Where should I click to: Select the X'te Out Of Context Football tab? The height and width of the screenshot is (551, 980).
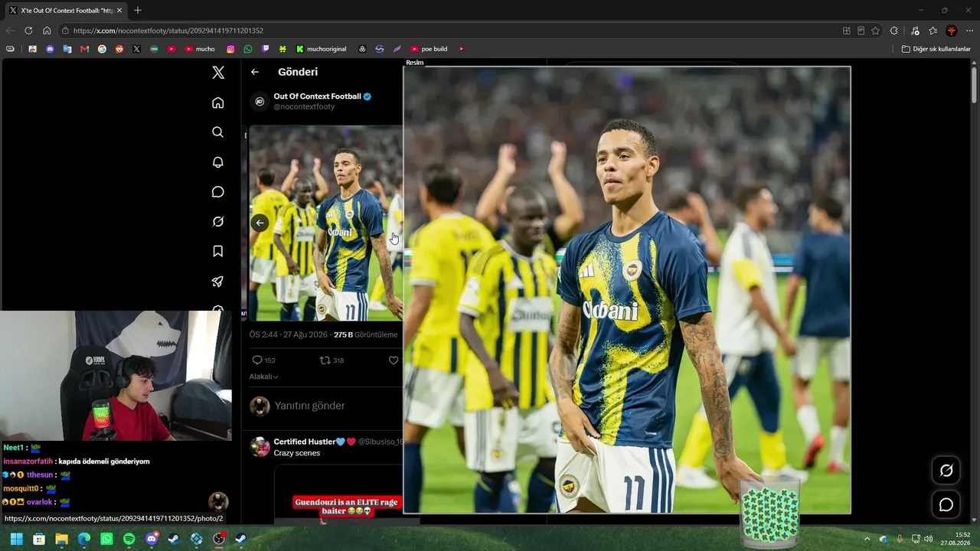coord(66,11)
